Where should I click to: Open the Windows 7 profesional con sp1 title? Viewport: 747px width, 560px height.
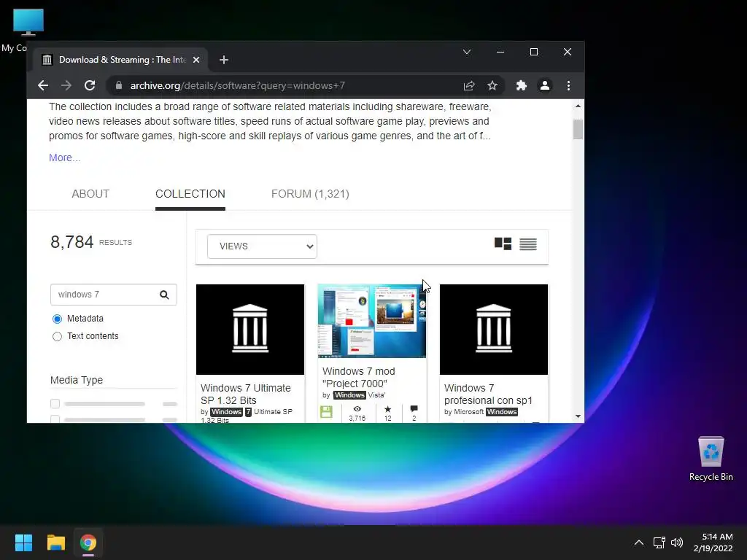(488, 394)
